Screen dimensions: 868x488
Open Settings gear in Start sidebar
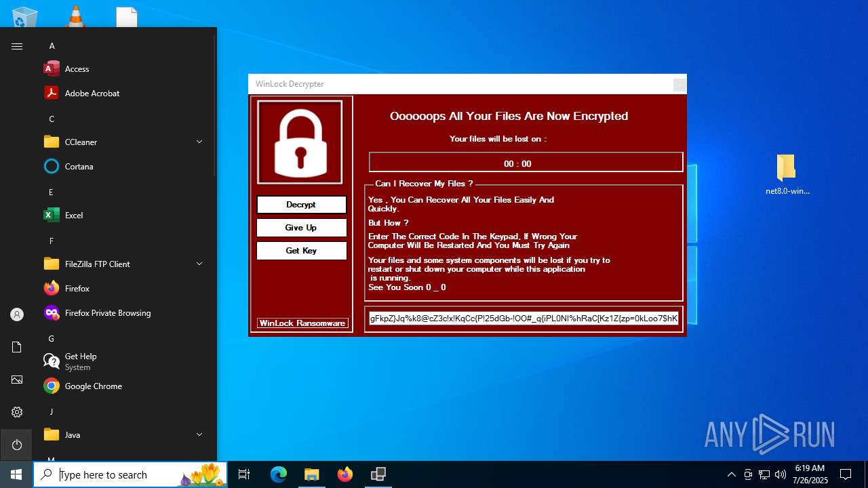click(x=17, y=412)
